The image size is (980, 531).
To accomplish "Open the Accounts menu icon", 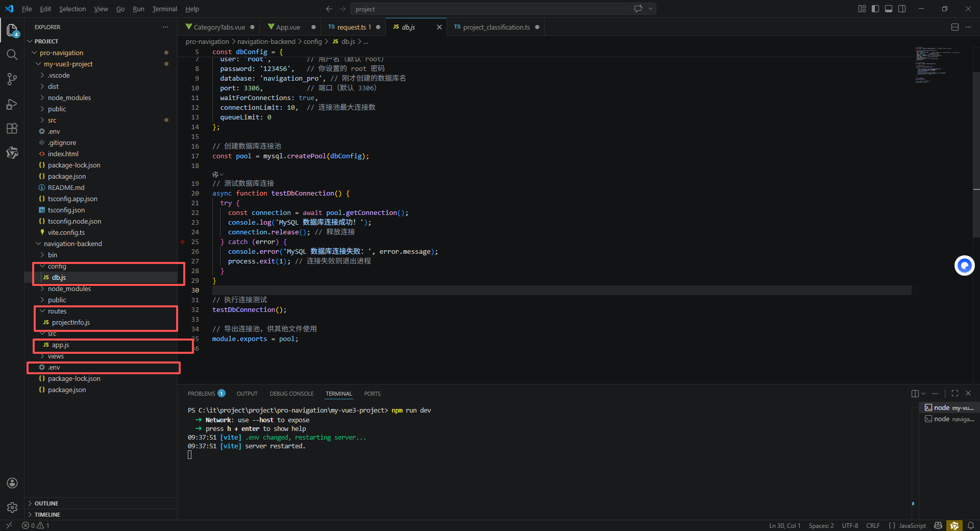I will click(12, 483).
